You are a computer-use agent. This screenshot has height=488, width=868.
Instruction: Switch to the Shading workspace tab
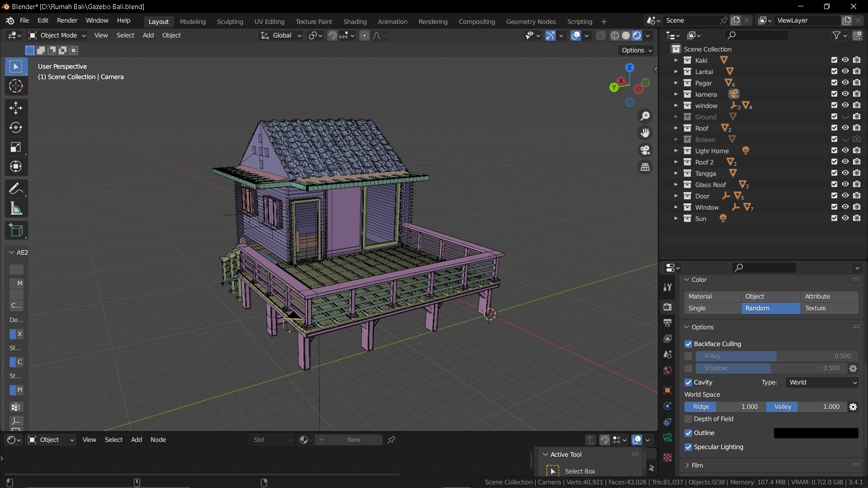coord(355,21)
